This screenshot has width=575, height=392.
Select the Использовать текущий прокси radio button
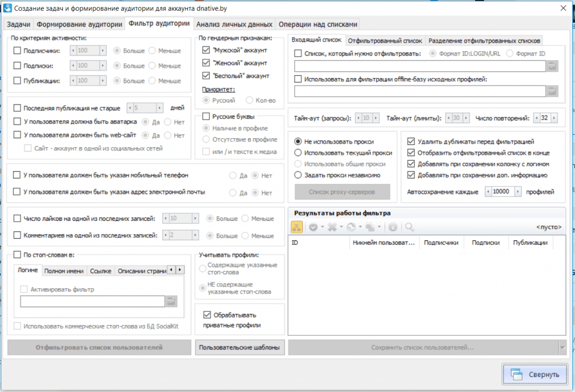tap(298, 153)
